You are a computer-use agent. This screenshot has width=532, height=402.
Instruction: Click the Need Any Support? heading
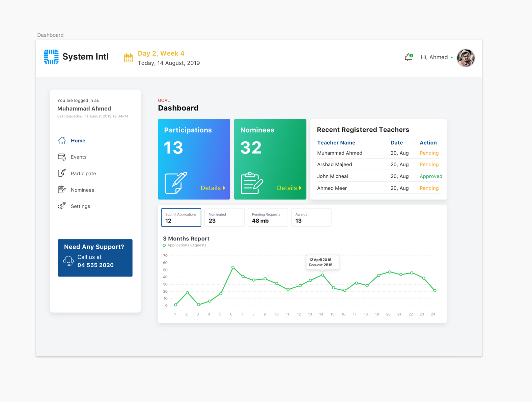coord(94,247)
